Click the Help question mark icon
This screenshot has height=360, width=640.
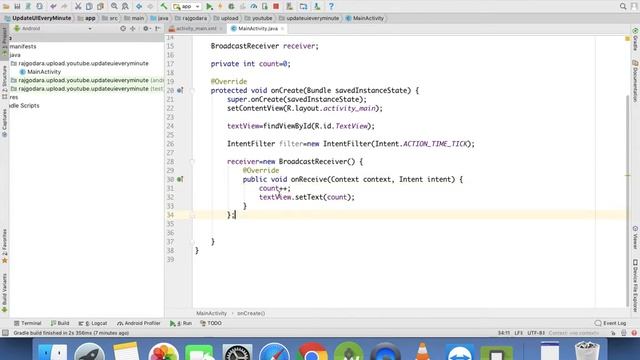pos(331,6)
